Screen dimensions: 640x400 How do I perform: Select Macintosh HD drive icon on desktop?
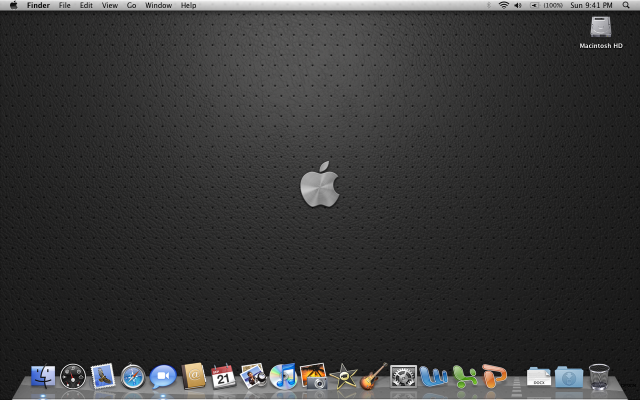601,27
